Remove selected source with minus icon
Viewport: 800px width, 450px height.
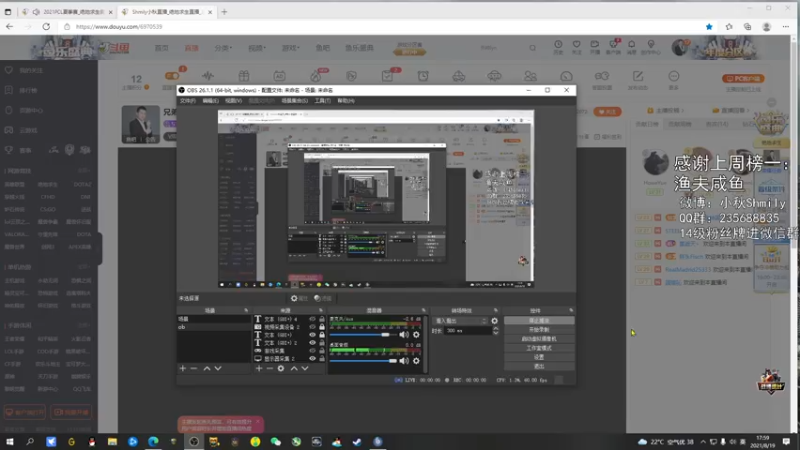pos(270,368)
